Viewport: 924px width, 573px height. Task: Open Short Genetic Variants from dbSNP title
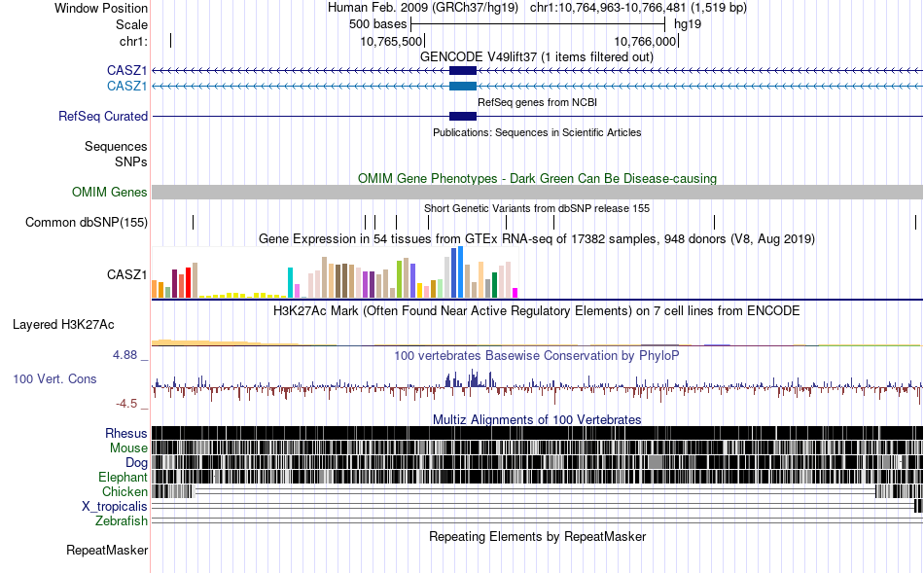(537, 208)
